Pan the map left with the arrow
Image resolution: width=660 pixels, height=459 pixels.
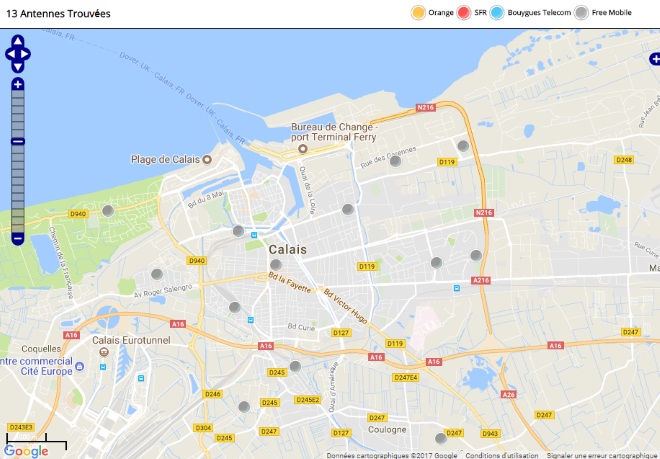pyautogui.click(x=10, y=54)
